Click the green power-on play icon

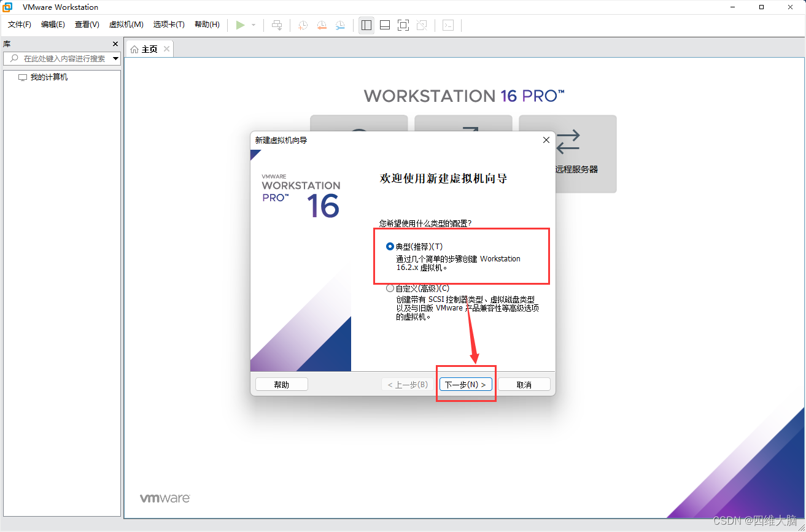click(x=240, y=25)
